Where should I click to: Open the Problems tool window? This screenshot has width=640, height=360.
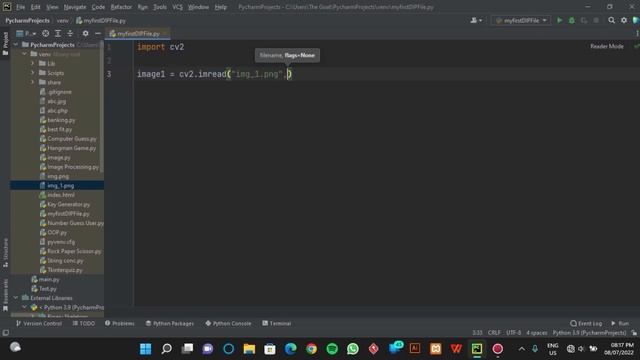(119, 323)
